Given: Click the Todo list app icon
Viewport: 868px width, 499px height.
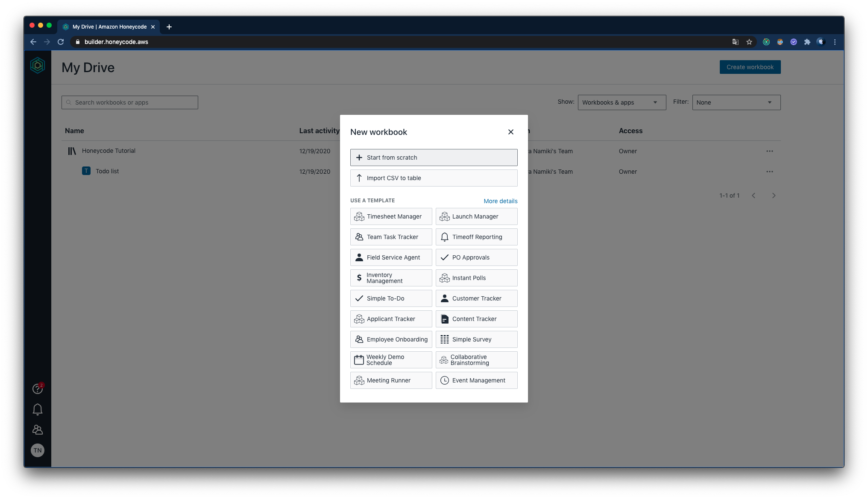Looking at the screenshot, I should click(x=86, y=171).
